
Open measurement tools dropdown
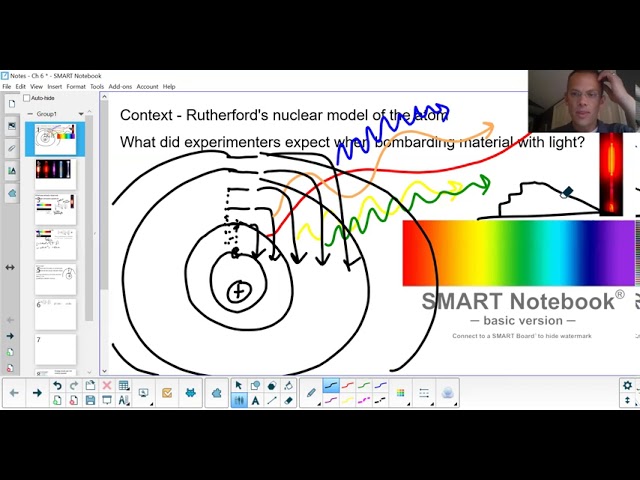[x=123, y=400]
